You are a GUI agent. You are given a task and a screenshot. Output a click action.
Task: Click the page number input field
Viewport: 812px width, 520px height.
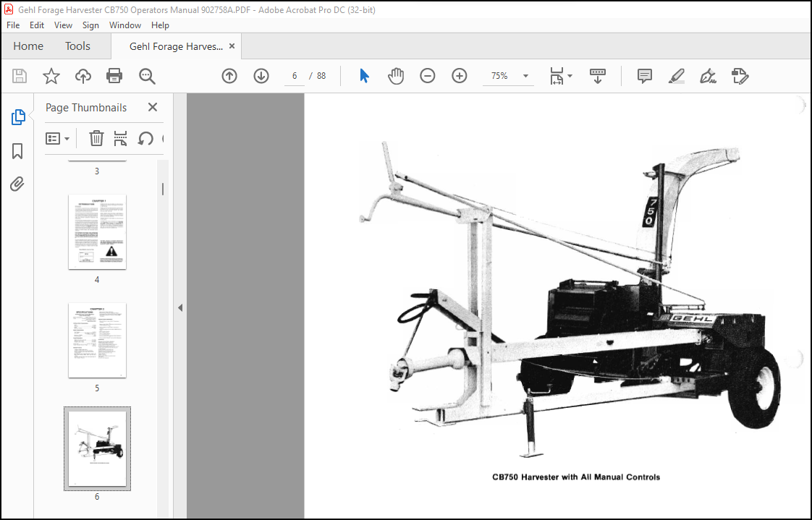pyautogui.click(x=295, y=76)
